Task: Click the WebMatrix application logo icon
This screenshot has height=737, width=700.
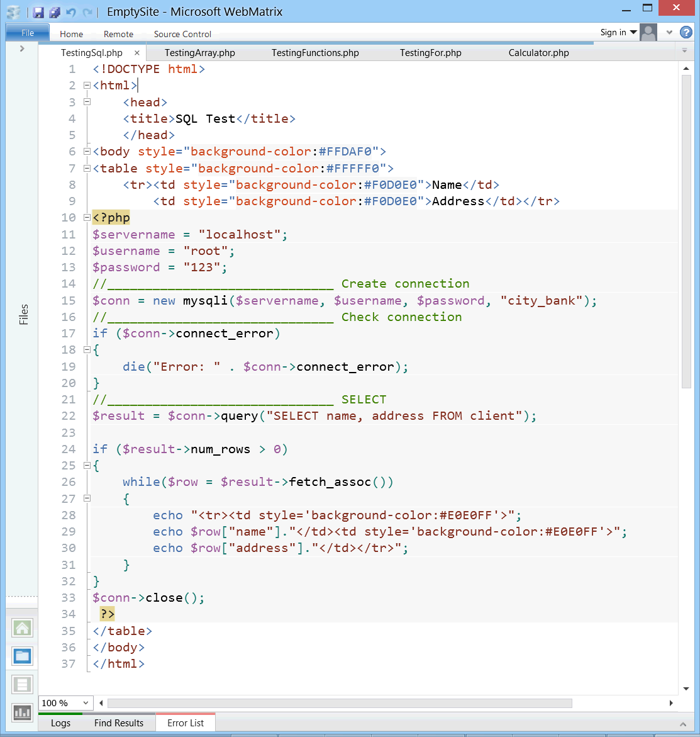Action: [x=14, y=12]
